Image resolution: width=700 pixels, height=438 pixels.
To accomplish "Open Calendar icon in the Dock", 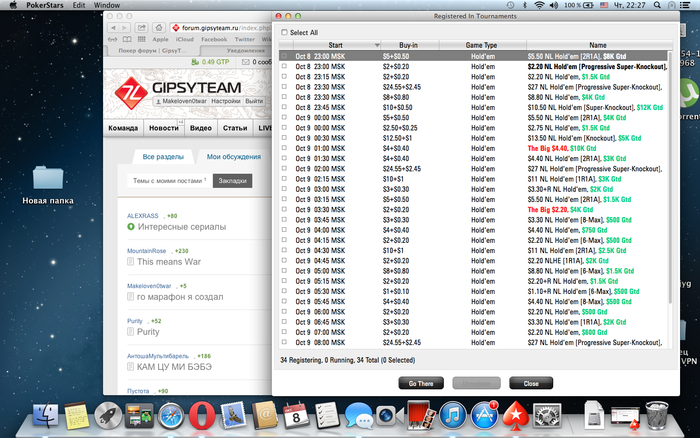I will pyautogui.click(x=296, y=416).
